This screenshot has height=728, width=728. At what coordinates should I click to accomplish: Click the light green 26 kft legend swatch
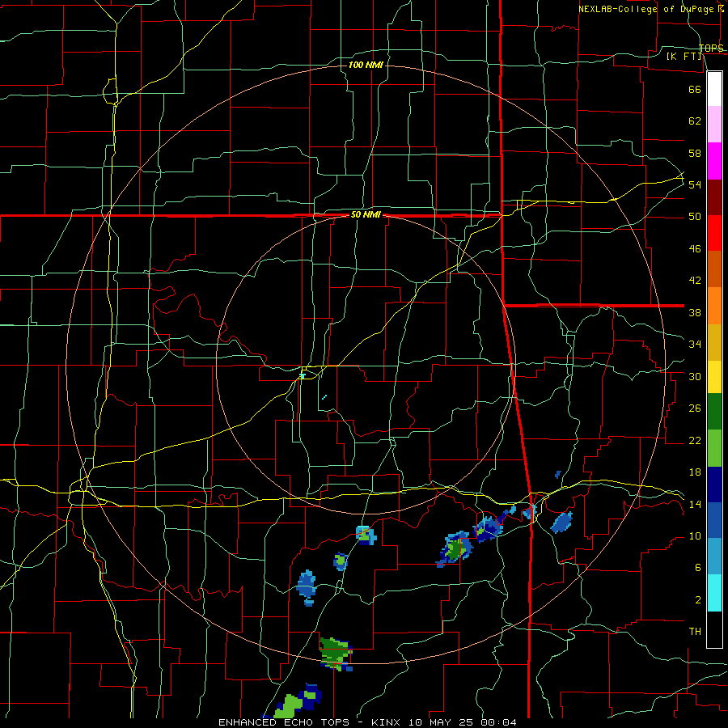(x=714, y=448)
